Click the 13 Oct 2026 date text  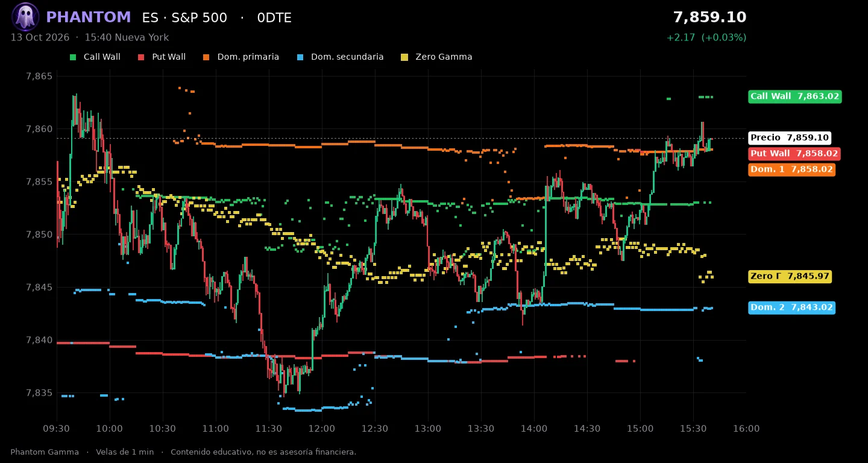click(x=40, y=37)
